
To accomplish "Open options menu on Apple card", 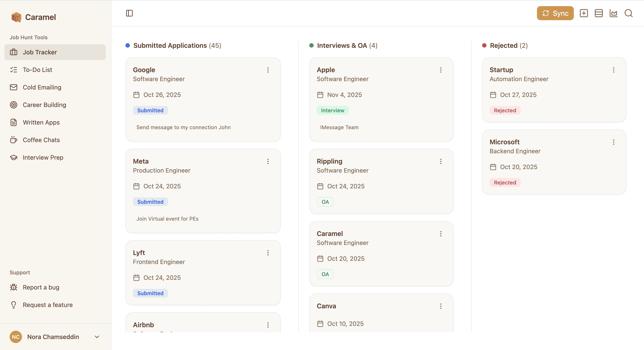I will tap(441, 70).
